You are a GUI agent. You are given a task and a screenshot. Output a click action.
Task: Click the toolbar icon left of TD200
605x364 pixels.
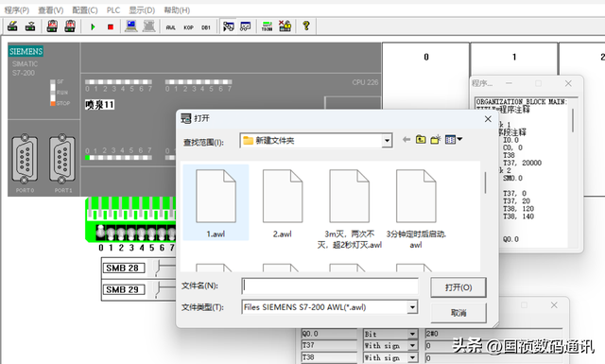click(246, 26)
